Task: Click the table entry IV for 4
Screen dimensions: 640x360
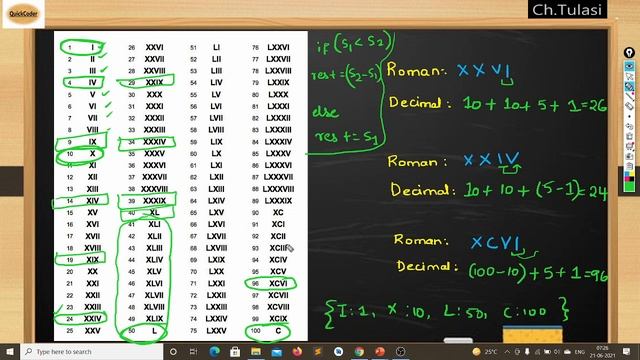Action: 93,82
